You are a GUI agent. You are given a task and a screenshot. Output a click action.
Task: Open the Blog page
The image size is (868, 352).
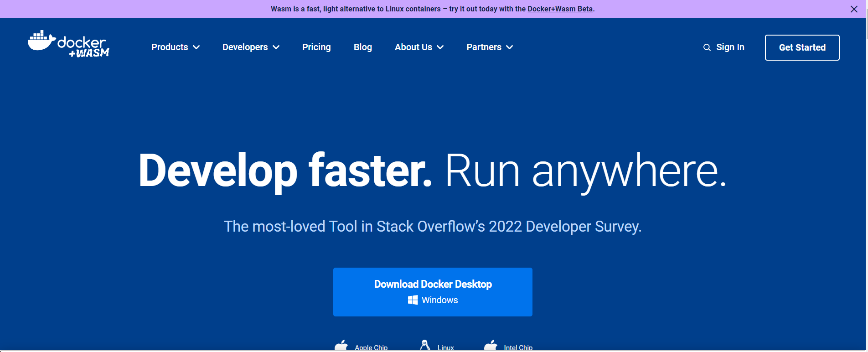(x=363, y=47)
